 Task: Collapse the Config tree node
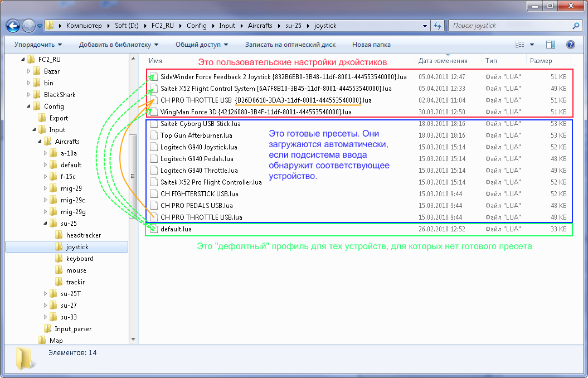coord(29,106)
